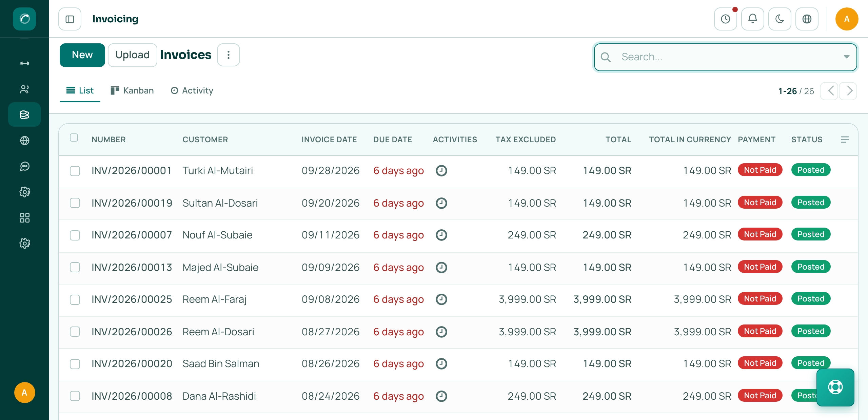Select checkbox for INV/2026/00019
This screenshot has width=868, height=420.
coord(75,203)
